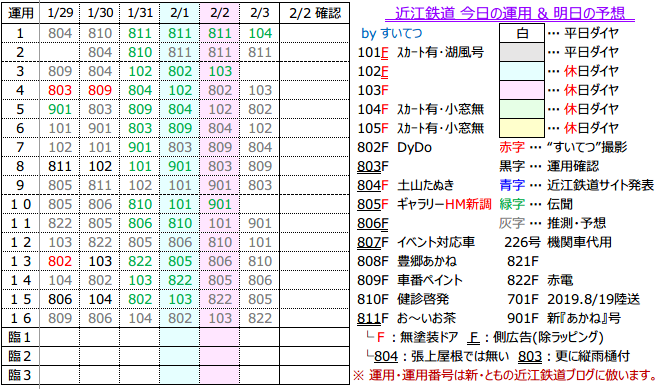Click the 105F スカート有・小窓無 entry
This screenshot has width=669, height=389.
[x=421, y=128]
